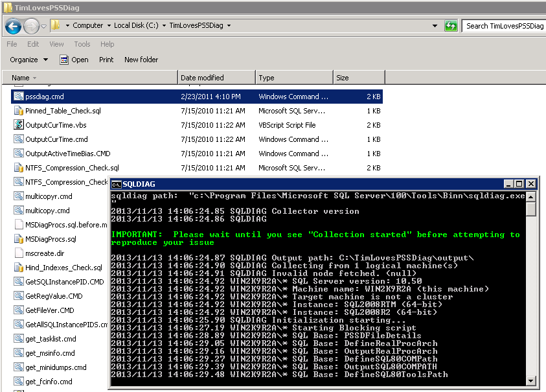Click the Back navigation arrow
The height and width of the screenshot is (392, 546).
tap(13, 26)
